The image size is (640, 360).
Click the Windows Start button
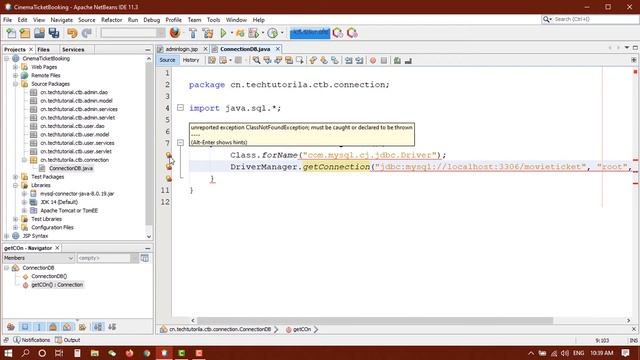pyautogui.click(x=8, y=353)
